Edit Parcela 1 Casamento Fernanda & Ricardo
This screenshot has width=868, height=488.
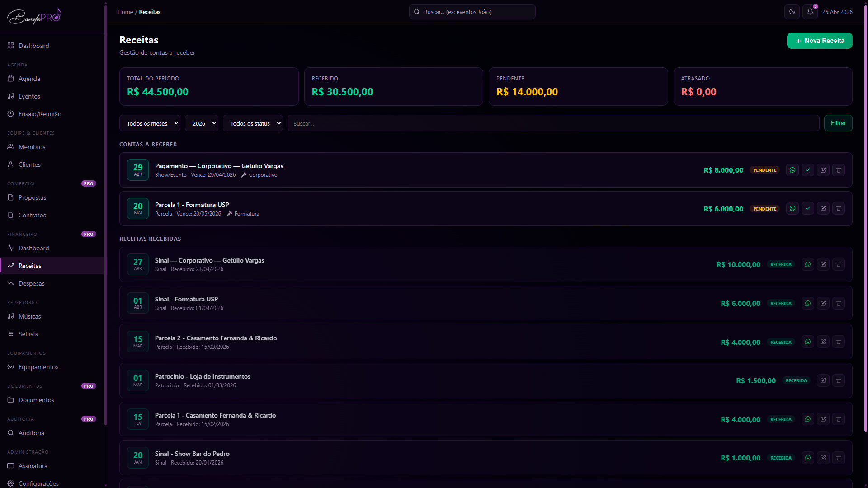point(823,419)
